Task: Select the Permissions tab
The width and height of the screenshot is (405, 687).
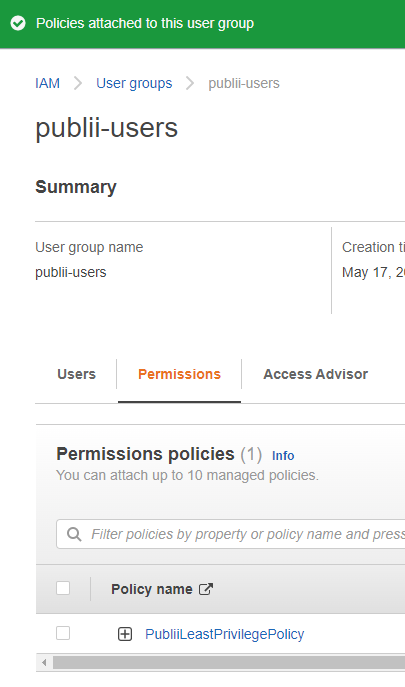Action: [179, 374]
